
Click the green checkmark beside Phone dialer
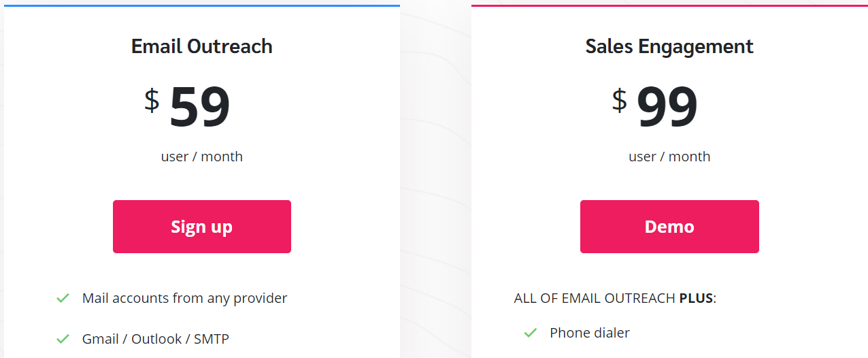pyautogui.click(x=531, y=333)
